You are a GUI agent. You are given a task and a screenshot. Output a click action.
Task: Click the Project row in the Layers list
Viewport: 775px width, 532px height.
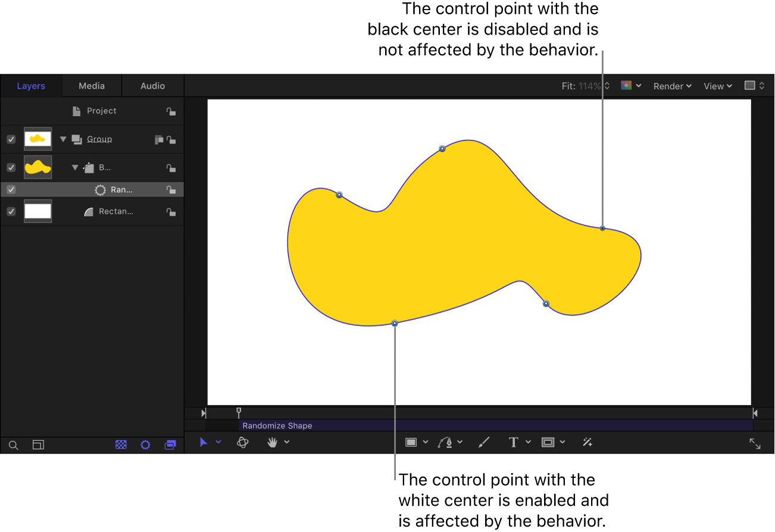click(101, 111)
